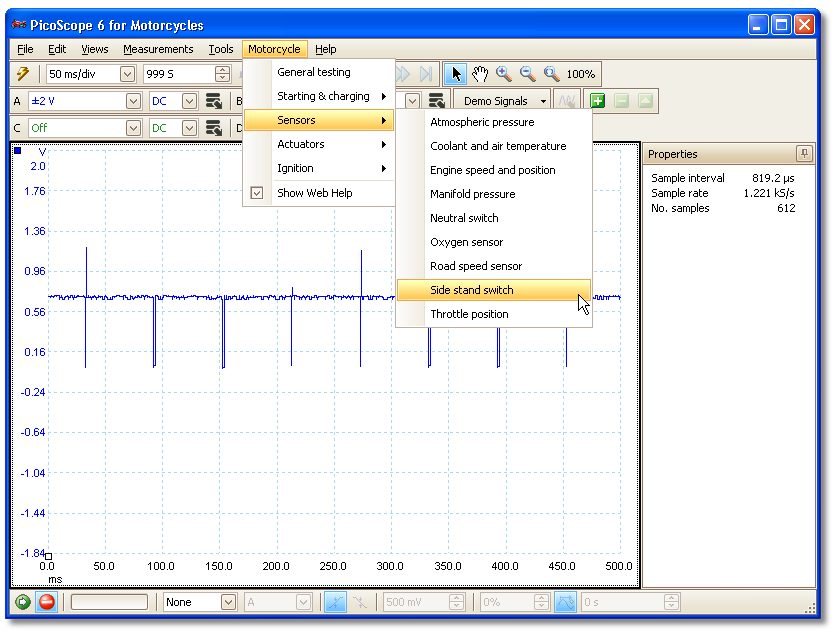Start capture with the green go button

coord(22,603)
